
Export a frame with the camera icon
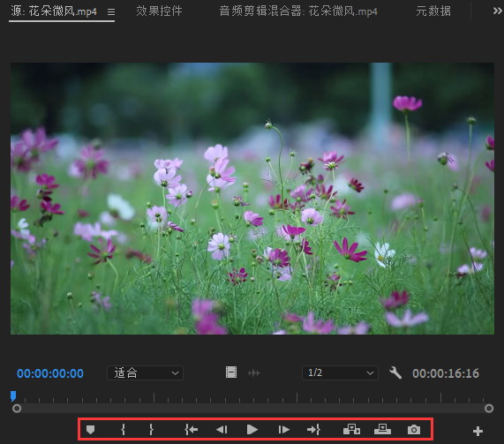(414, 430)
